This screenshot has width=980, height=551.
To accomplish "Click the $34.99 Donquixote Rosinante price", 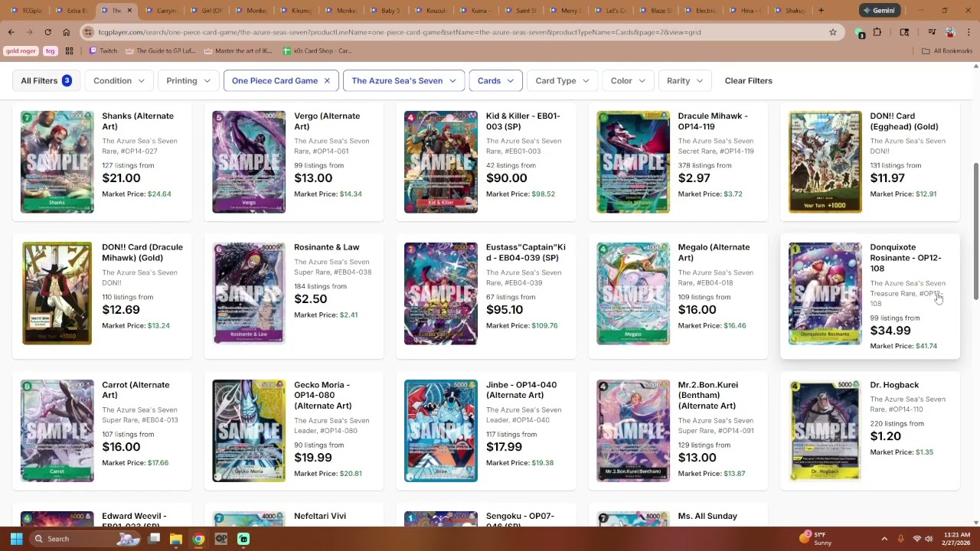I will coord(890,331).
